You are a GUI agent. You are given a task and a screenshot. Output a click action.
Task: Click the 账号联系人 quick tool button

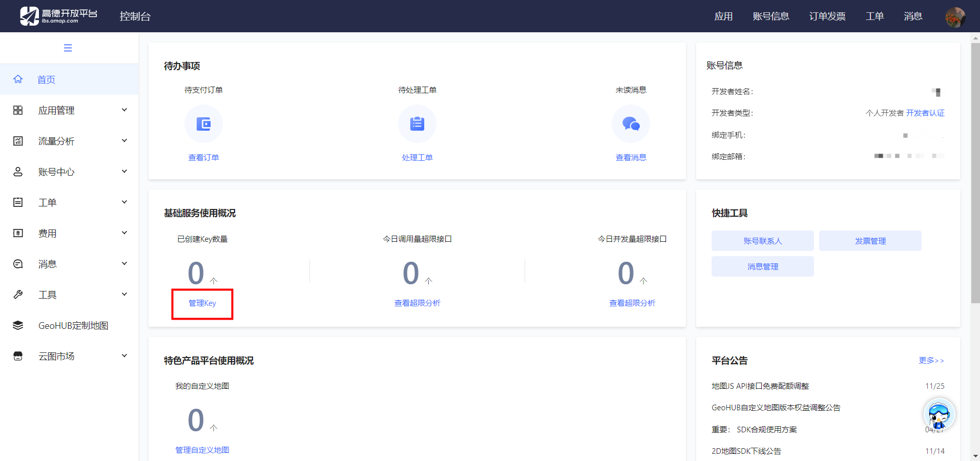tap(762, 241)
